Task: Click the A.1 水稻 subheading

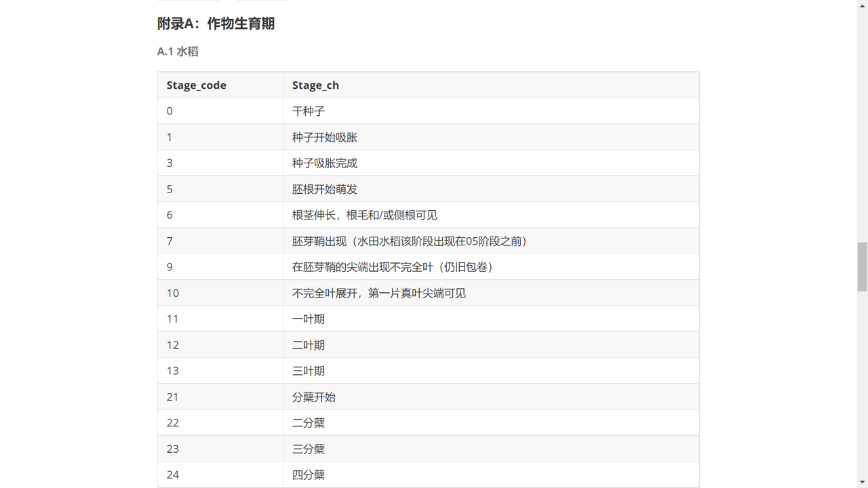Action: (x=178, y=52)
